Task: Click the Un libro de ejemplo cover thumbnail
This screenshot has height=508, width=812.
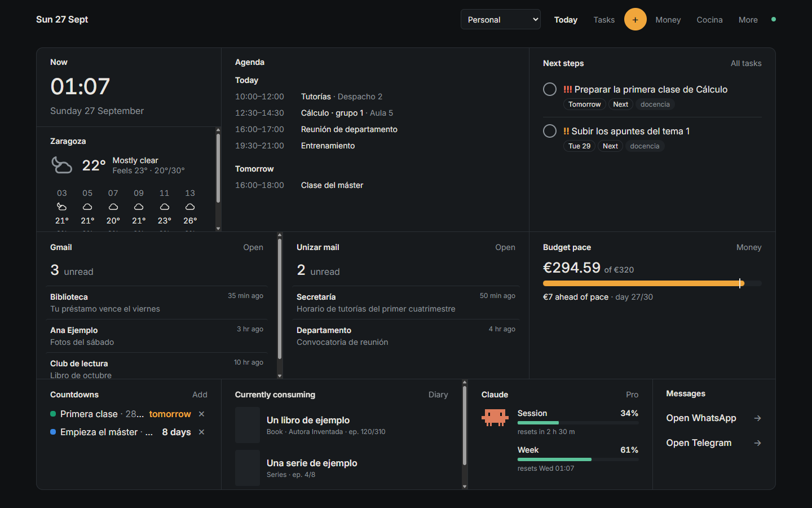Action: point(248,425)
